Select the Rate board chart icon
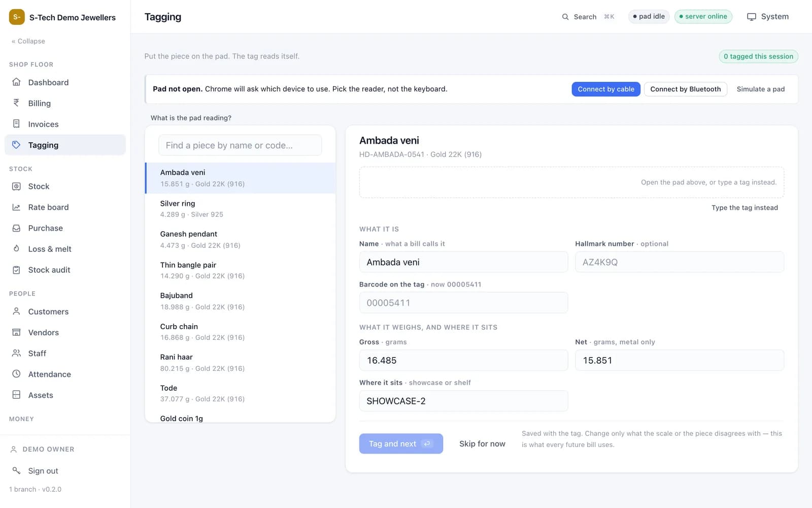Image resolution: width=812 pixels, height=508 pixels. [x=16, y=207]
